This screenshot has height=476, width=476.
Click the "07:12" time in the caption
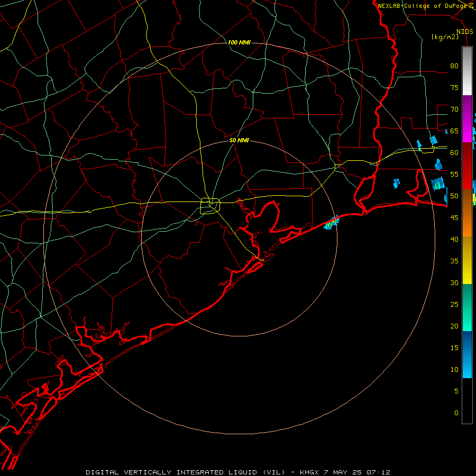[x=378, y=472]
